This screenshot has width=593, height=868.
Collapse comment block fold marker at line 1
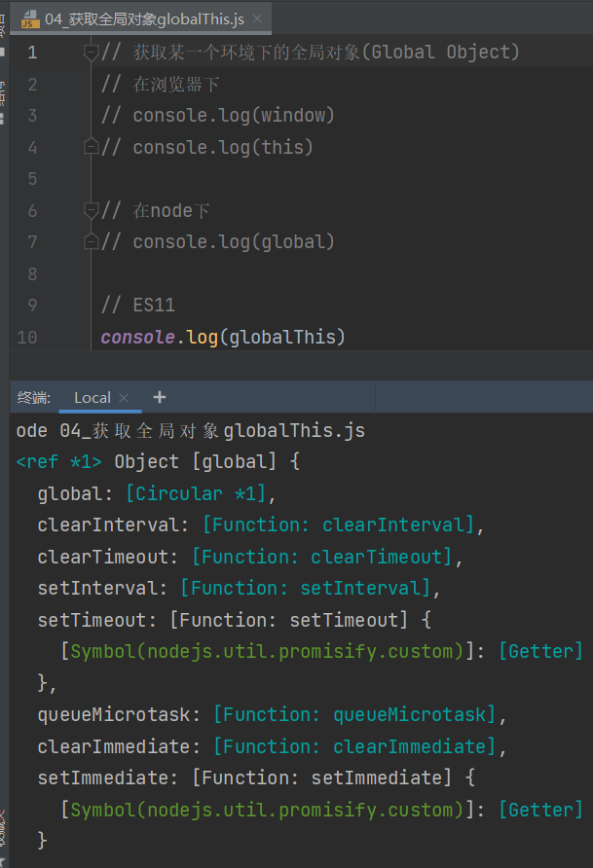[x=91, y=53]
